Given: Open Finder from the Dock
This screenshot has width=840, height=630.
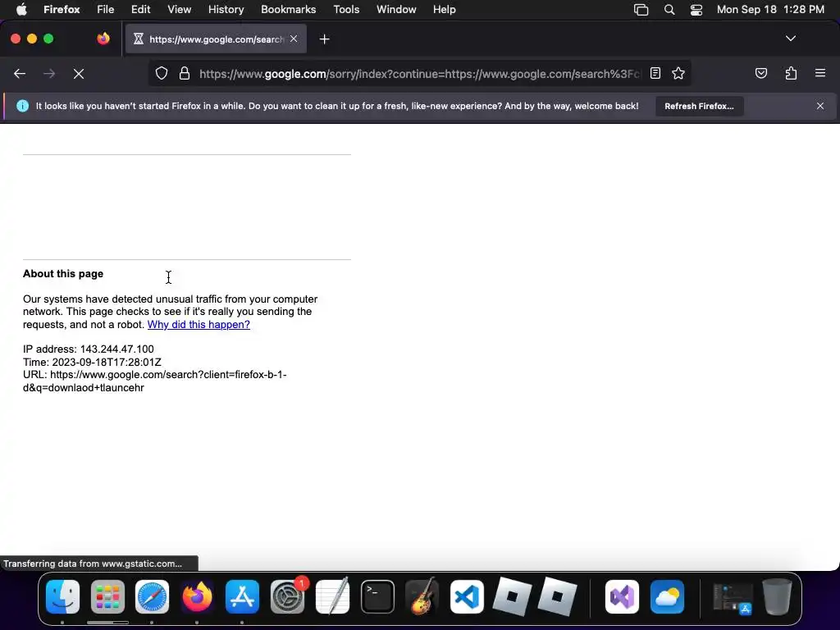Looking at the screenshot, I should [x=62, y=597].
